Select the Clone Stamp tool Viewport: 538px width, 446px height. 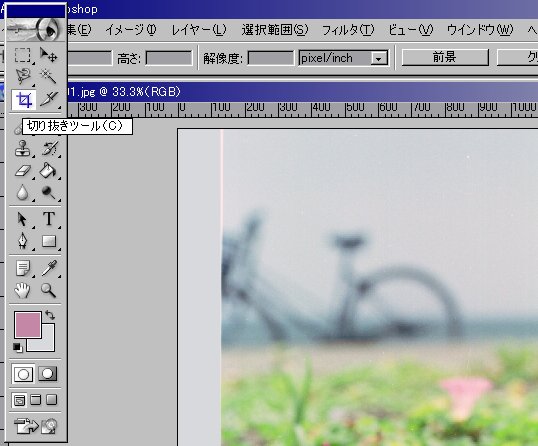(x=23, y=149)
